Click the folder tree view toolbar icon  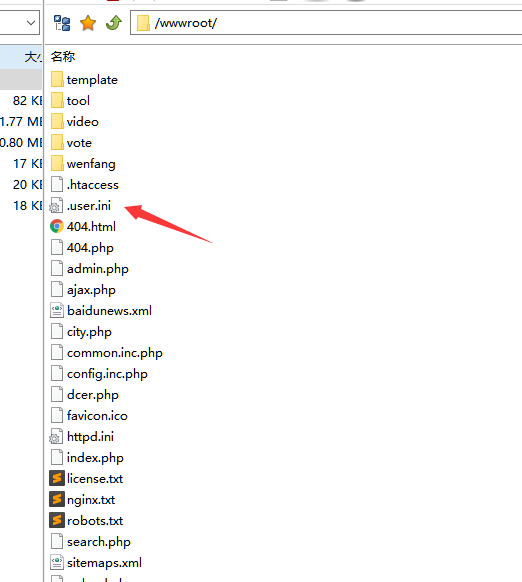(x=62, y=23)
